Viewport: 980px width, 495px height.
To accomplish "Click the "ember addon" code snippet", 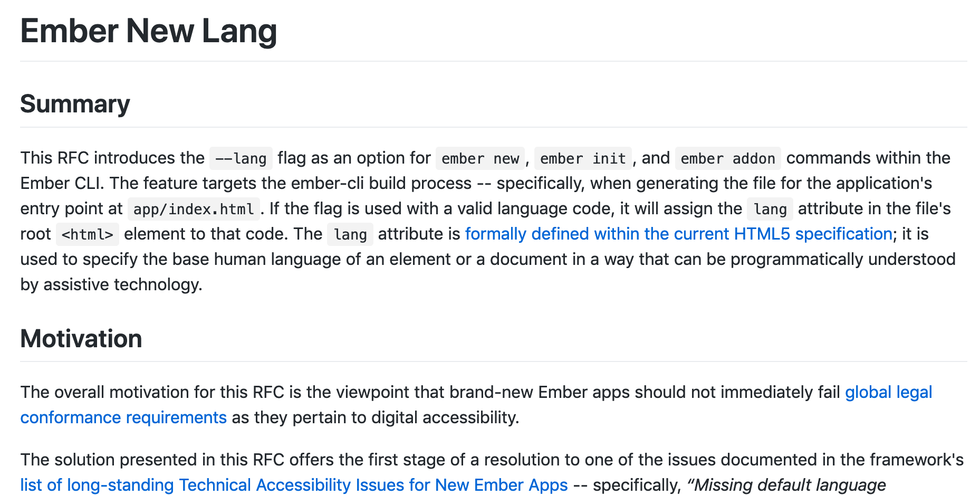I will coord(727,158).
